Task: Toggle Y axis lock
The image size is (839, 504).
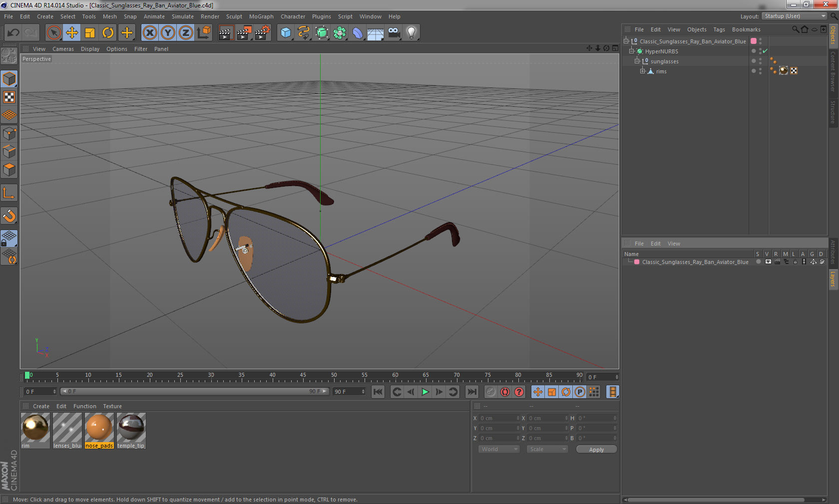Action: tap(168, 33)
